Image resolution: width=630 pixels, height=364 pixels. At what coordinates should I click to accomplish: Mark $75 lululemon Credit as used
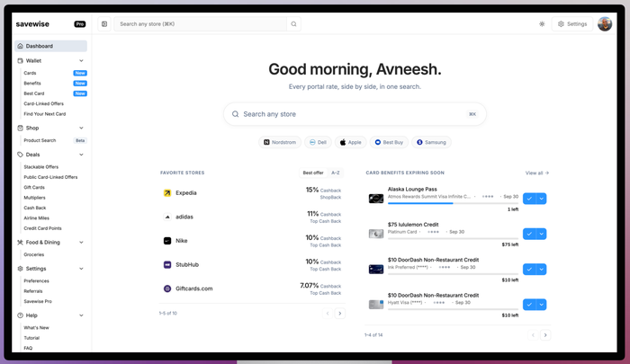pos(529,234)
